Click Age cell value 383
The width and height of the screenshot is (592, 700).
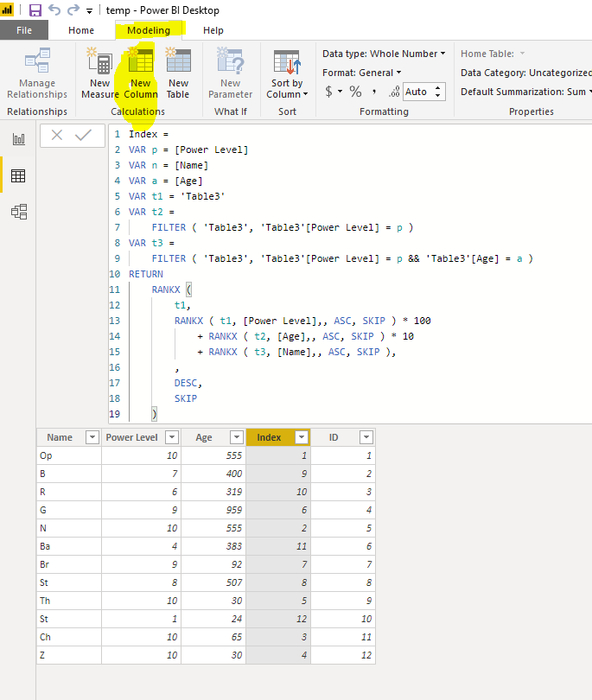pos(213,546)
